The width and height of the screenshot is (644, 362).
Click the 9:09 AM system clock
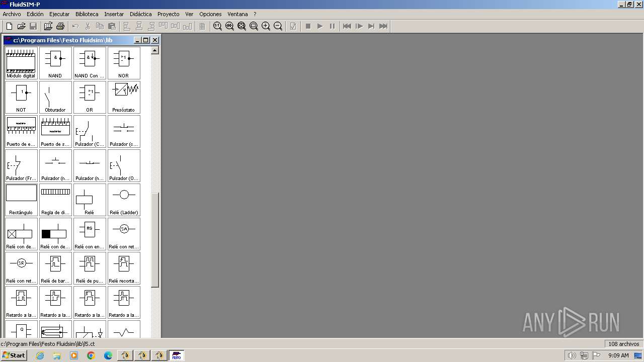click(618, 355)
